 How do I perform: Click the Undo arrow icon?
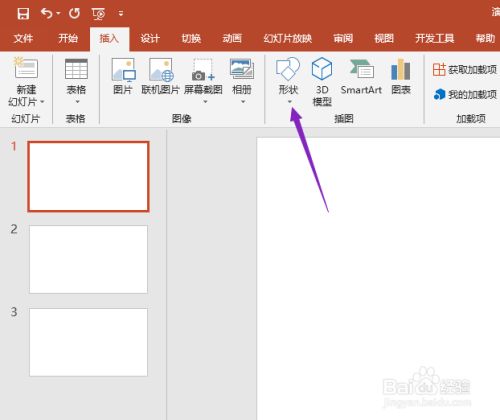click(x=47, y=13)
